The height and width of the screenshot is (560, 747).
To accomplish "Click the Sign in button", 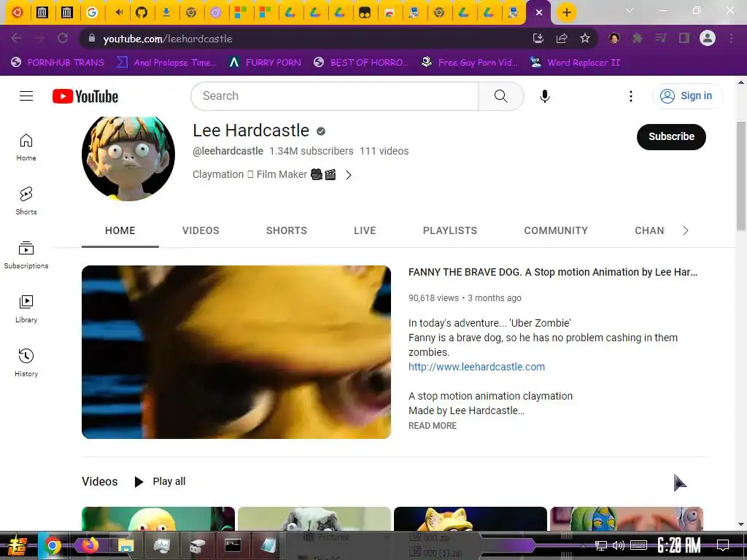I will pyautogui.click(x=686, y=96).
